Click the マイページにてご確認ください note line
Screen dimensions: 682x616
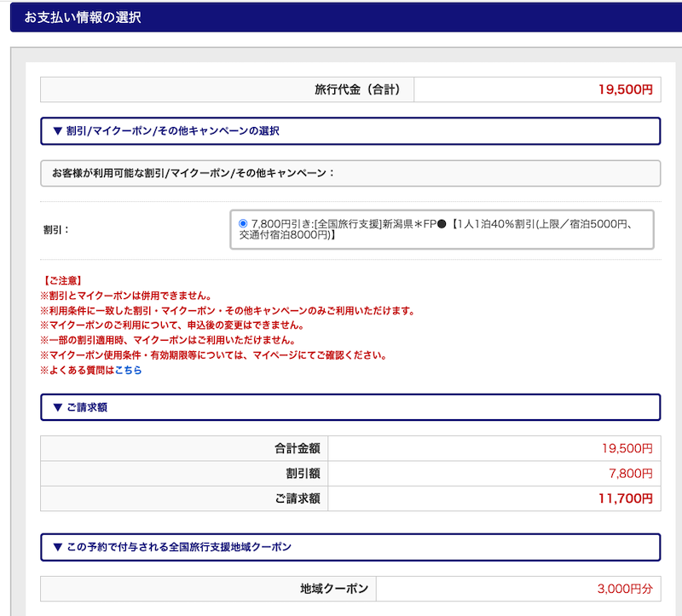[214, 355]
